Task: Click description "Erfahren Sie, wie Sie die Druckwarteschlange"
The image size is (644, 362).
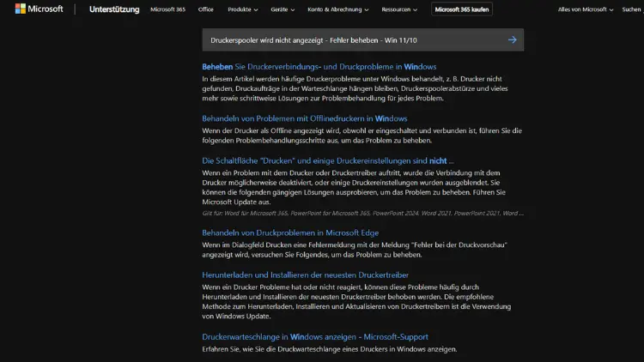Action: click(330, 349)
